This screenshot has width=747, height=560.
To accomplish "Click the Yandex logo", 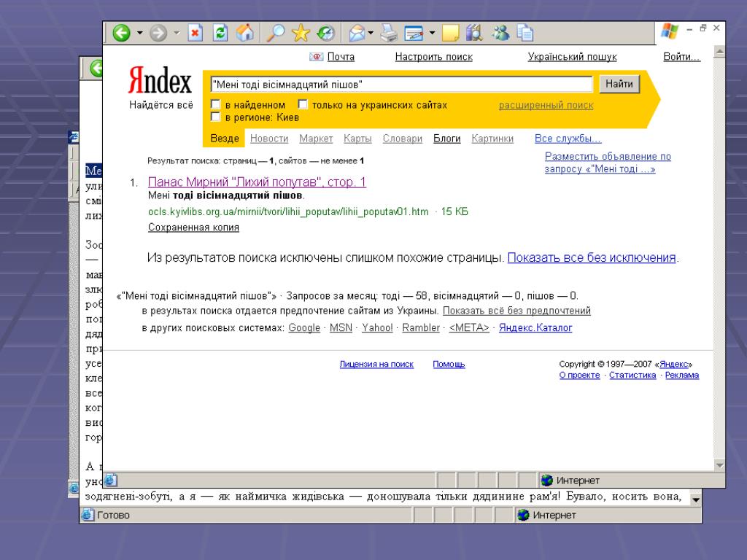I will pos(160,80).
